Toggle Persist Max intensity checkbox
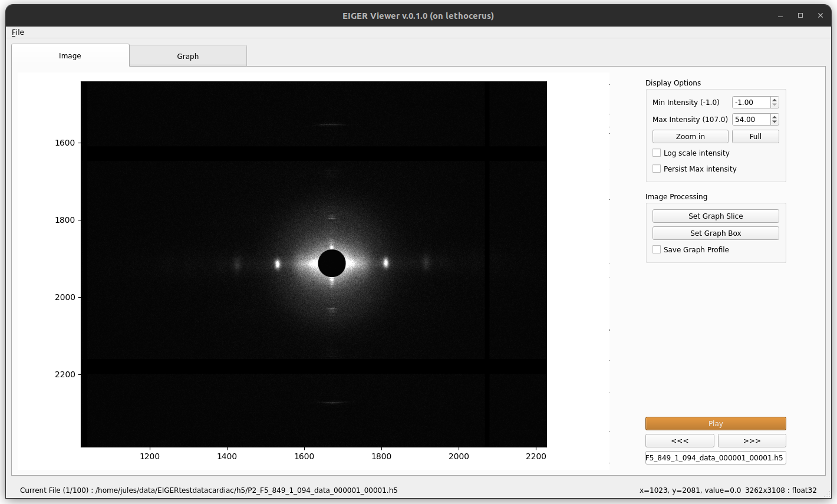Image resolution: width=837 pixels, height=504 pixels. pyautogui.click(x=657, y=169)
